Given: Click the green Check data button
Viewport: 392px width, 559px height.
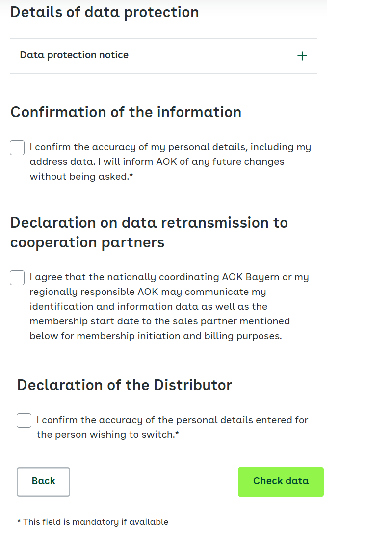Looking at the screenshot, I should point(281,481).
